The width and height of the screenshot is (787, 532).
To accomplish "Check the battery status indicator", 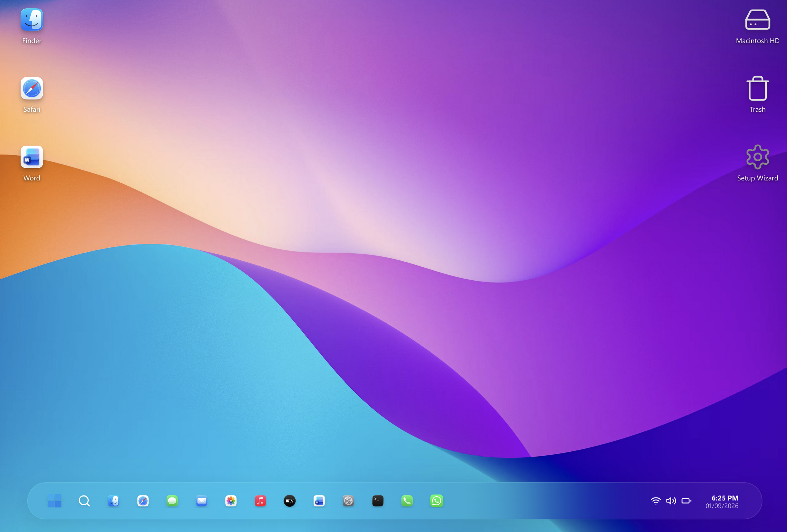I will 687,501.
